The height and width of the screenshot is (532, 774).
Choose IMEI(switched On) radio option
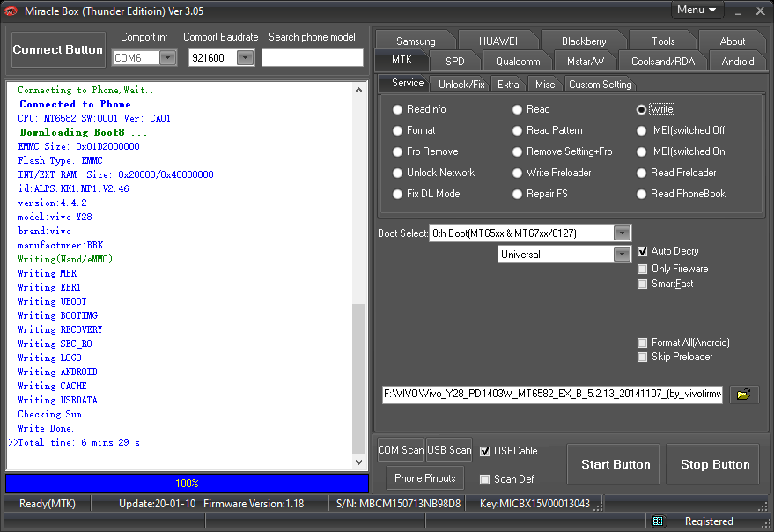pos(641,151)
